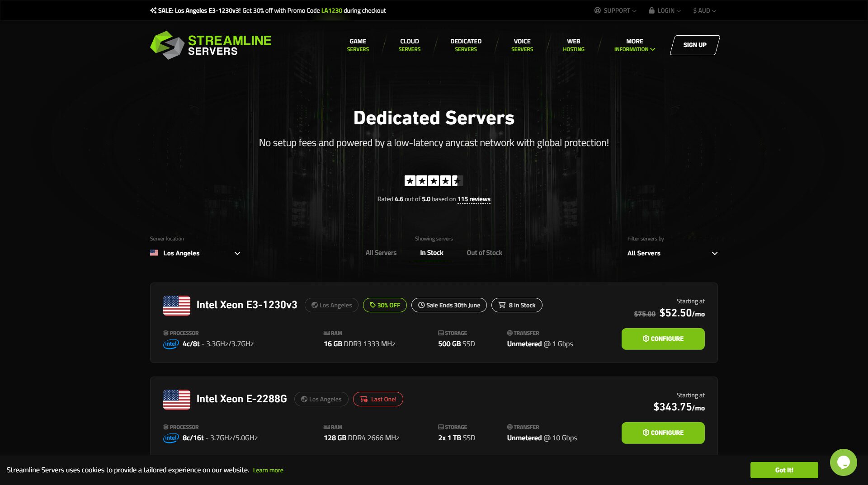Click the 8 In Stock cart badge
This screenshot has width=868, height=485.
(517, 305)
